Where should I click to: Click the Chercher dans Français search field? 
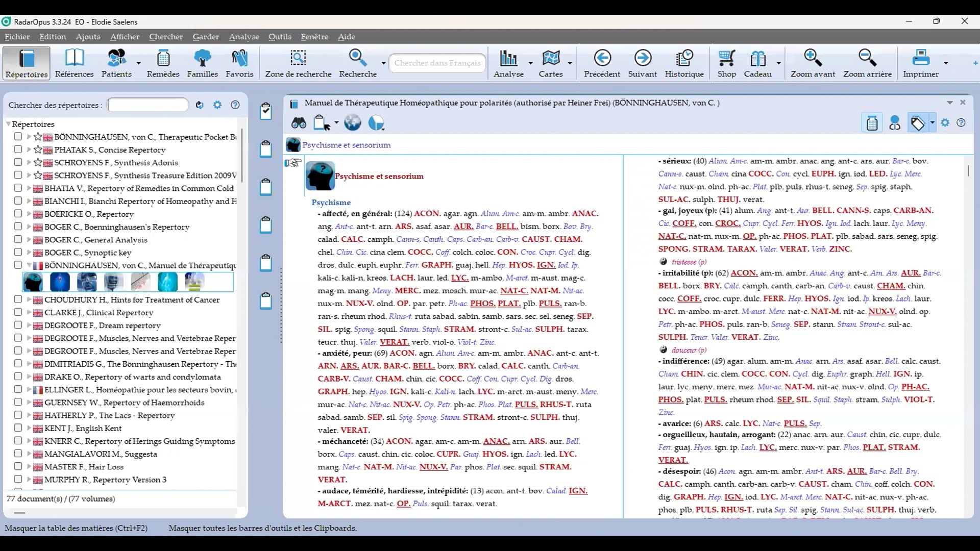click(x=437, y=63)
